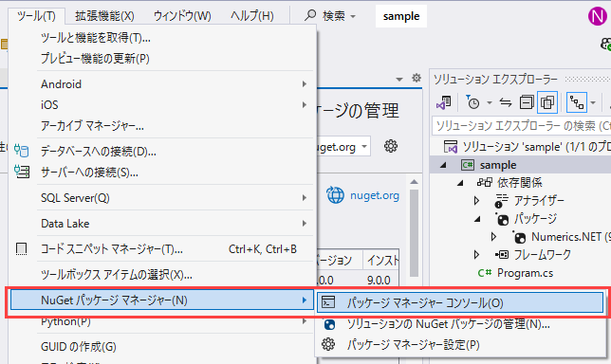
Task: Open pending changes filter dropdown arrow
Action: coord(490,102)
